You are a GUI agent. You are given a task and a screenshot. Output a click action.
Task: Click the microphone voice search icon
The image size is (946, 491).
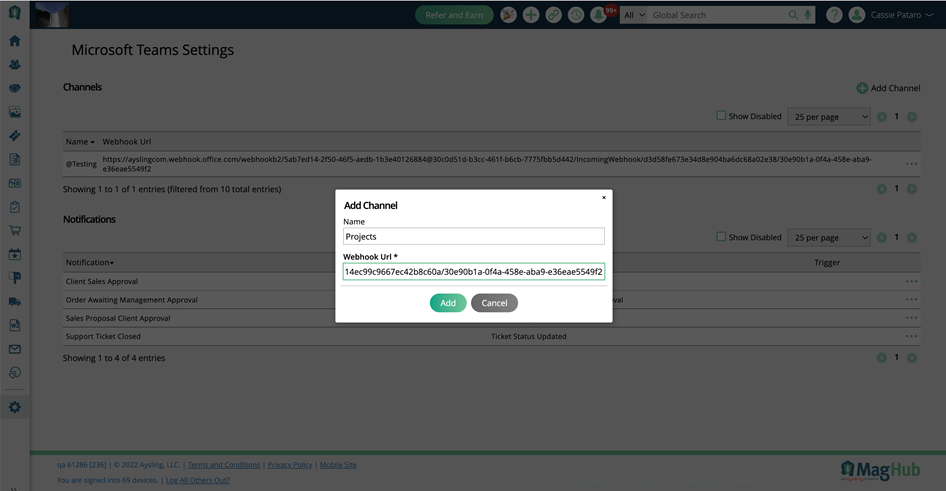tap(808, 15)
